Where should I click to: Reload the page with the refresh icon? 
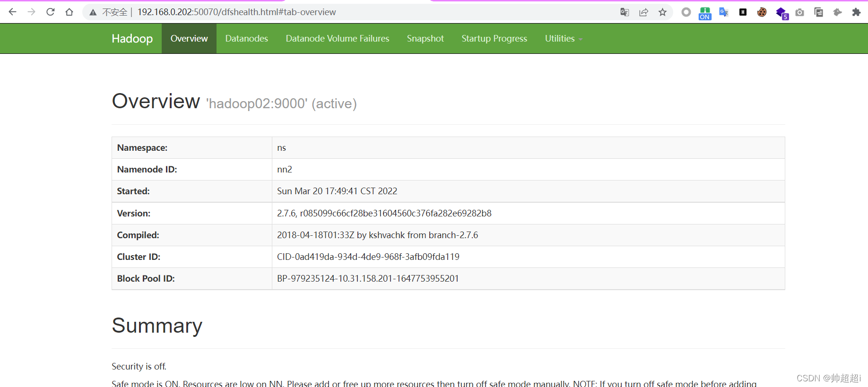coord(51,12)
